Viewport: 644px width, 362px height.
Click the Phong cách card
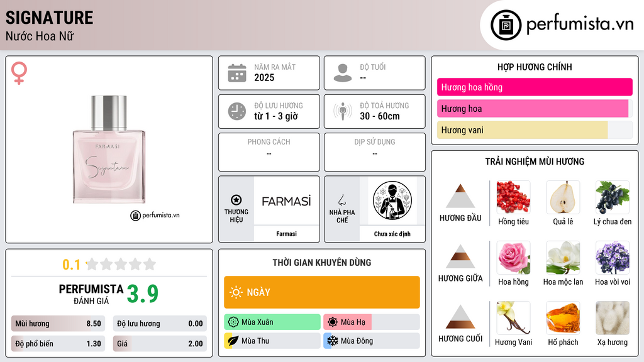point(269,152)
